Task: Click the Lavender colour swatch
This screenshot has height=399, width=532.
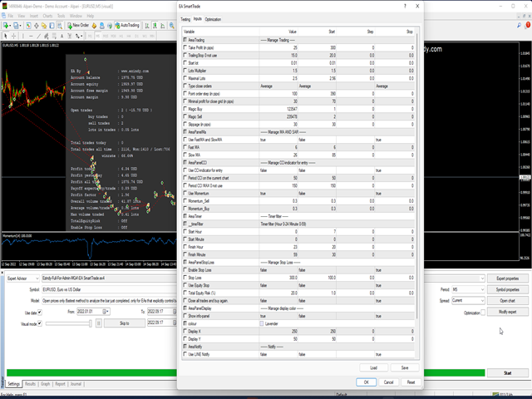Action: pyautogui.click(x=262, y=323)
